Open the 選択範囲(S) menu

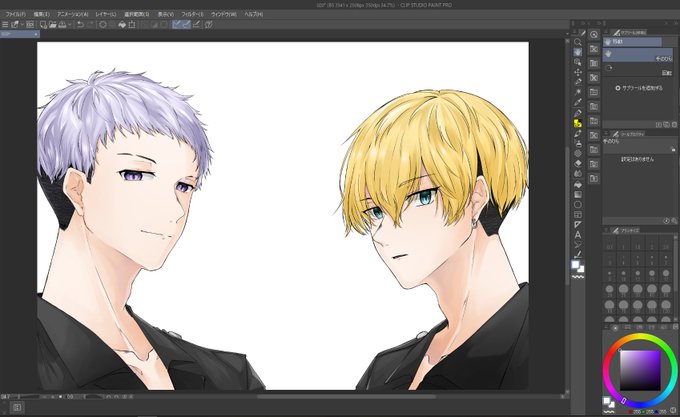(x=137, y=14)
